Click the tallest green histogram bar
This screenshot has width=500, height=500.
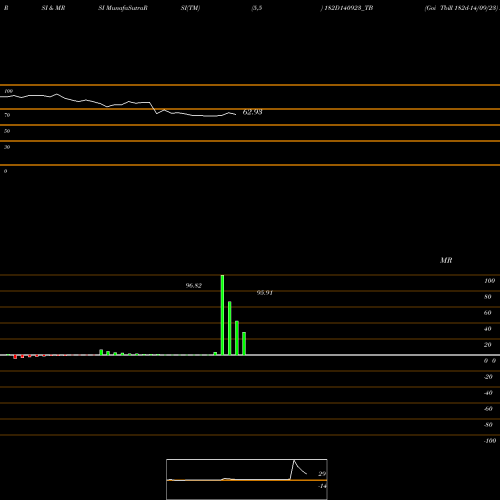pyautogui.click(x=222, y=315)
